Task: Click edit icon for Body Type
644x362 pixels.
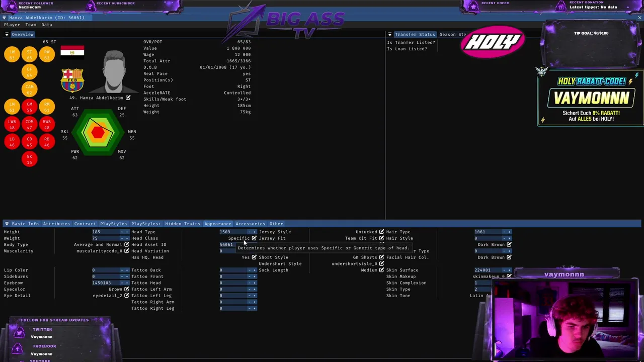Action: click(127, 245)
